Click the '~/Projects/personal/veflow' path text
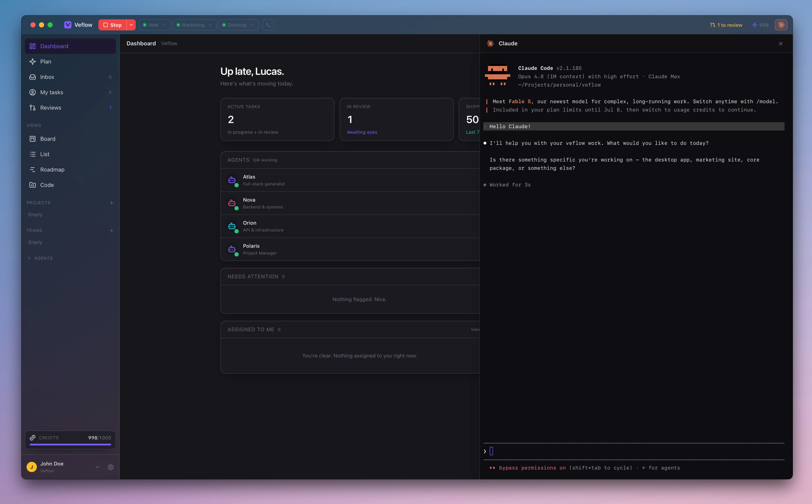 point(559,85)
